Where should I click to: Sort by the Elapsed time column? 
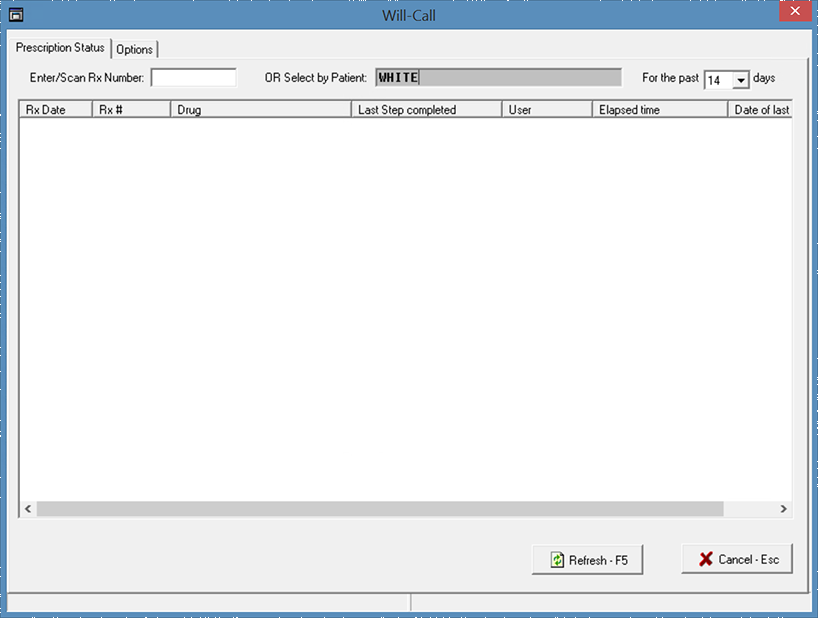click(659, 110)
